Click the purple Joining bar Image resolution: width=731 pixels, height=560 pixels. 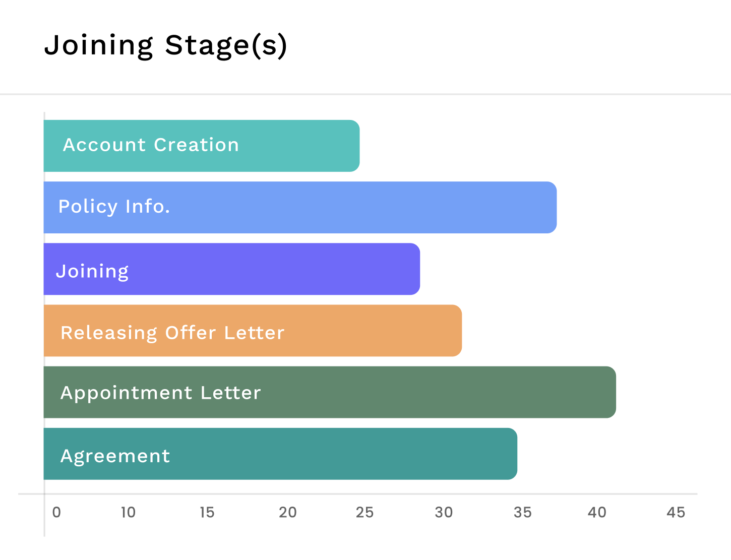[232, 269]
